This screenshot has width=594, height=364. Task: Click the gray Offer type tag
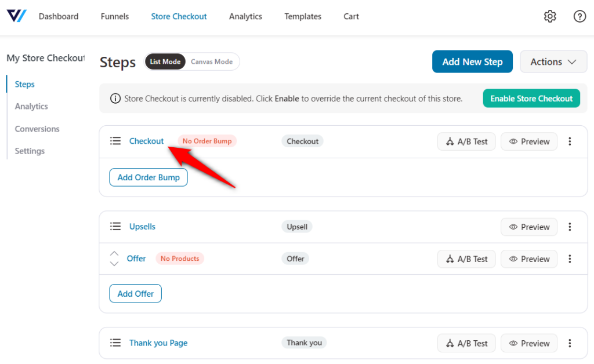coord(295,259)
